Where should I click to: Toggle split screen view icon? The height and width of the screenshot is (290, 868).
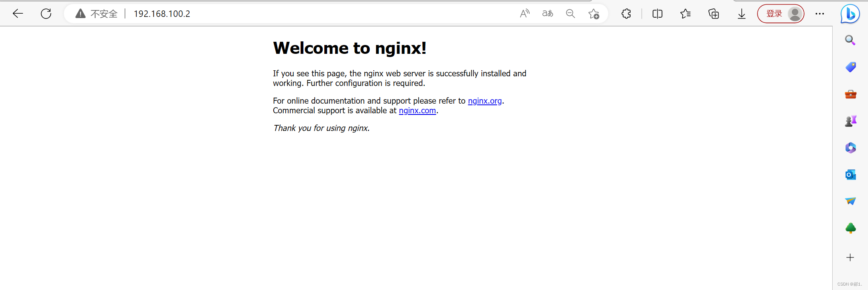[657, 14]
